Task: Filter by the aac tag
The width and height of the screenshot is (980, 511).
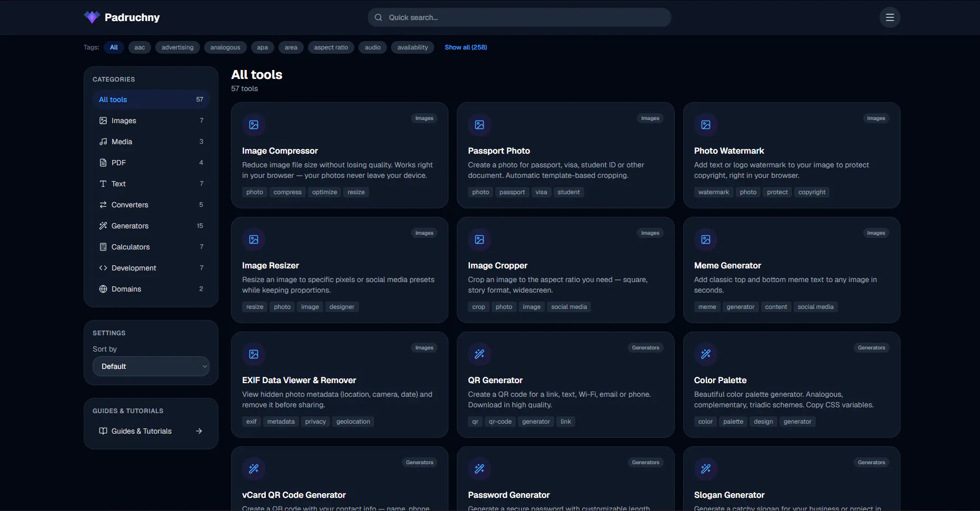Action: coord(139,47)
